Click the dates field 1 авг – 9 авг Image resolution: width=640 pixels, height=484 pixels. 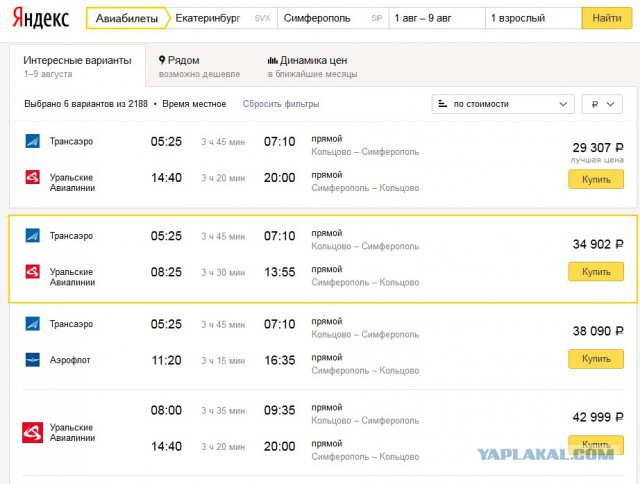coord(437,18)
